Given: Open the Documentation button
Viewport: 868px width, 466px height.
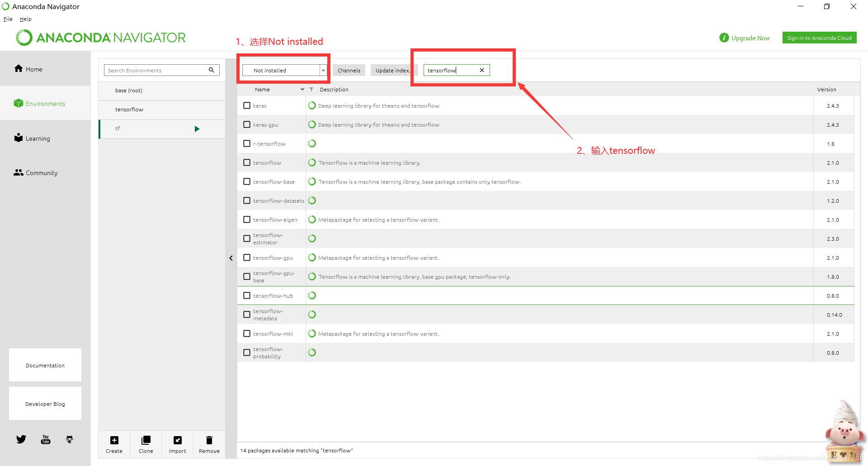Looking at the screenshot, I should pyautogui.click(x=45, y=365).
